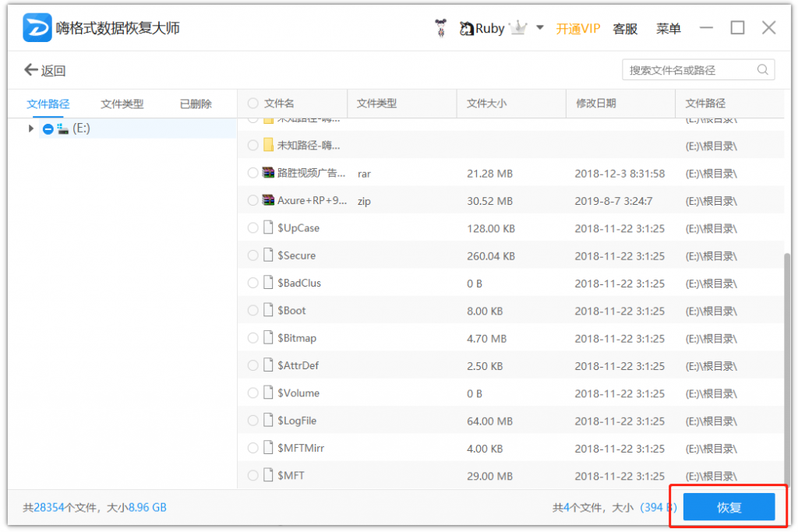Click the app logo icon
Viewport: 798px width, 532px height.
click(37, 27)
